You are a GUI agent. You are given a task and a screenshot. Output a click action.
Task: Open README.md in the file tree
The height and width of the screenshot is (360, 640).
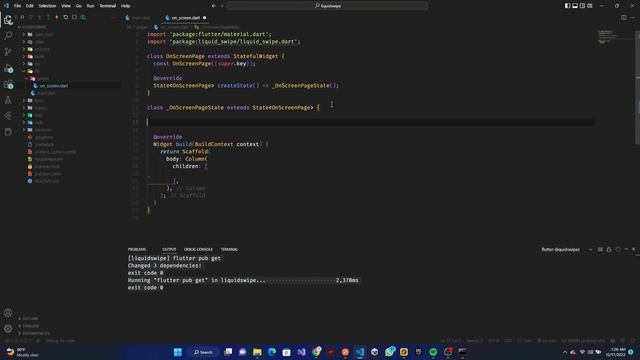click(47, 181)
